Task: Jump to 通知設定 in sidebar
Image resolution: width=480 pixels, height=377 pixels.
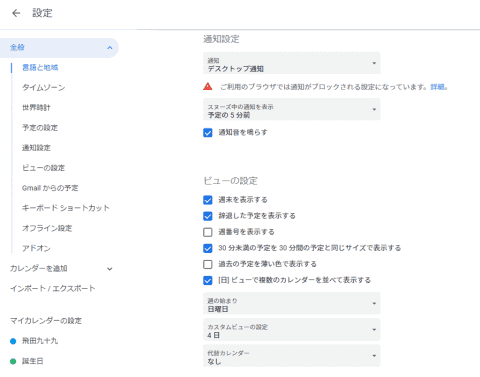Action: click(36, 148)
